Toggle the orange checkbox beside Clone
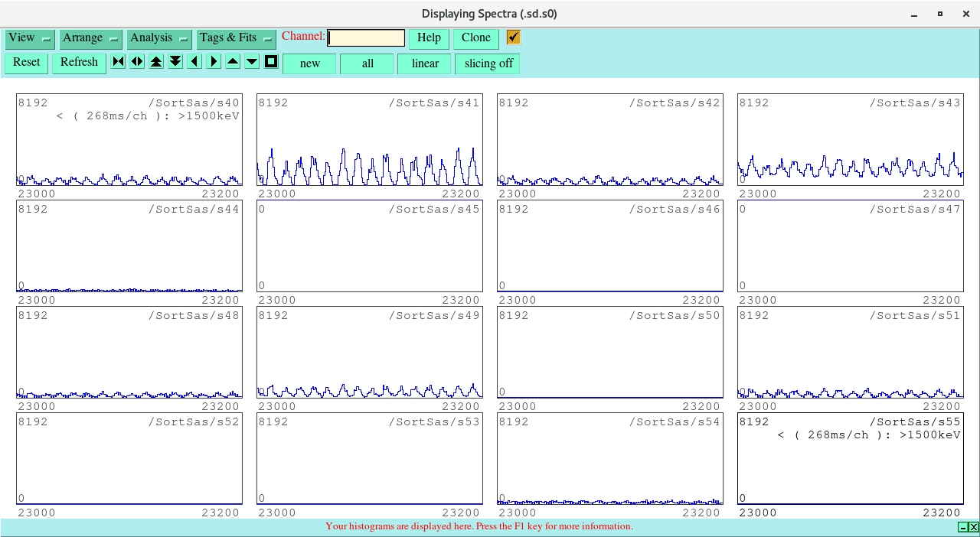The height and width of the screenshot is (537, 980). click(513, 37)
